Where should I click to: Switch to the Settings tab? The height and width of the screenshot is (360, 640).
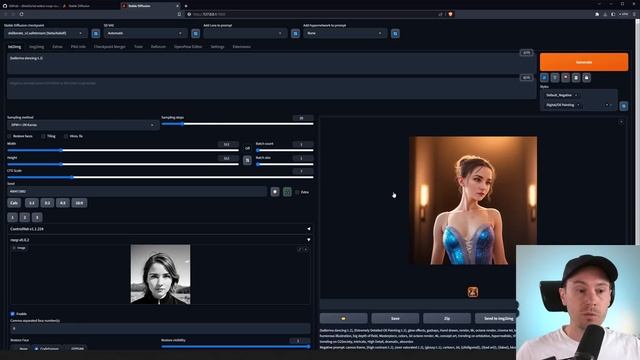(217, 47)
